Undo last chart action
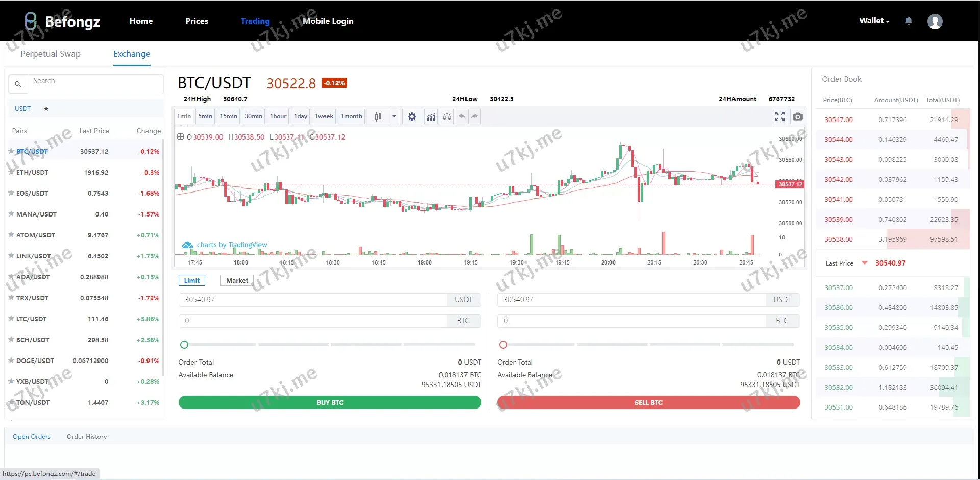Screen dimensions: 980x480 (x=462, y=117)
